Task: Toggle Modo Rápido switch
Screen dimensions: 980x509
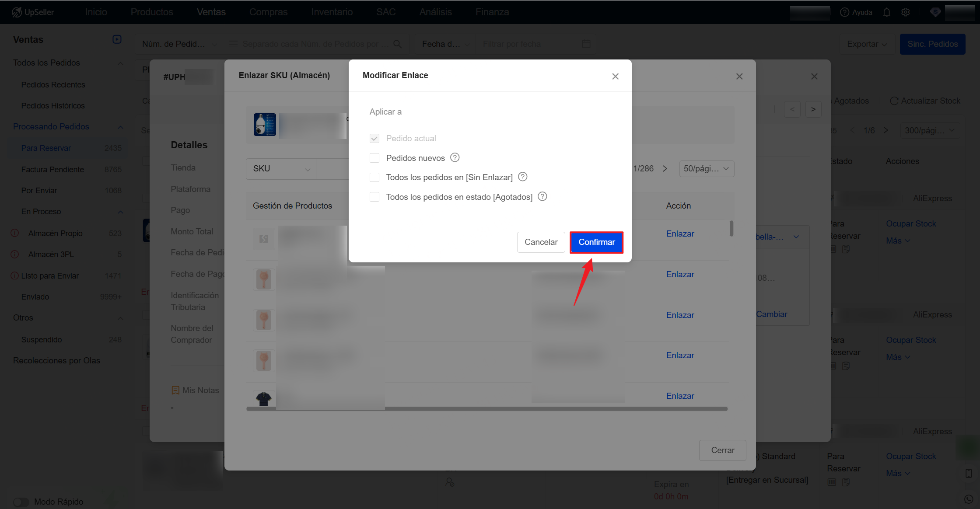Action: [x=21, y=502]
